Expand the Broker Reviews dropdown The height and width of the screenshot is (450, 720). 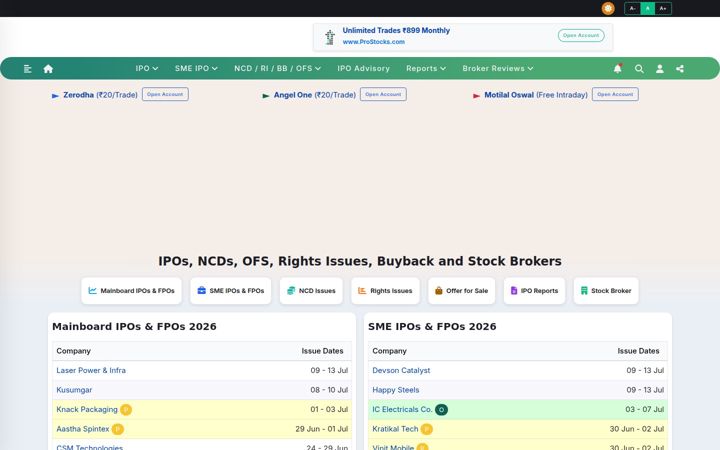[x=498, y=68]
